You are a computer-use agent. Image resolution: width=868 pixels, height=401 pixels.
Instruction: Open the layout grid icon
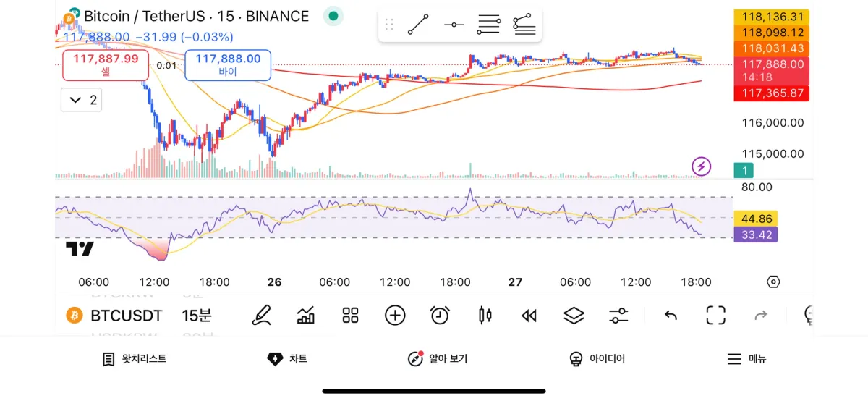(x=351, y=315)
